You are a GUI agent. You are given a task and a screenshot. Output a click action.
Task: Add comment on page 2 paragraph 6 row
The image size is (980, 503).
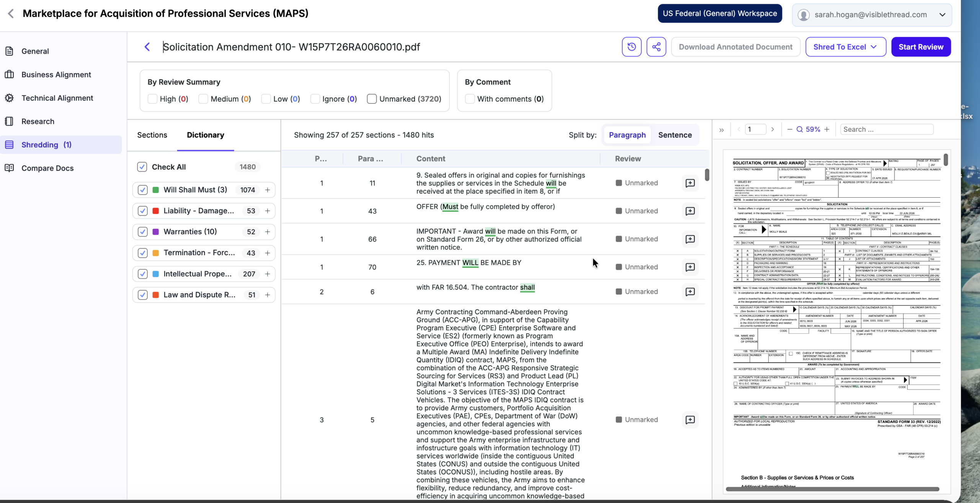click(x=690, y=292)
